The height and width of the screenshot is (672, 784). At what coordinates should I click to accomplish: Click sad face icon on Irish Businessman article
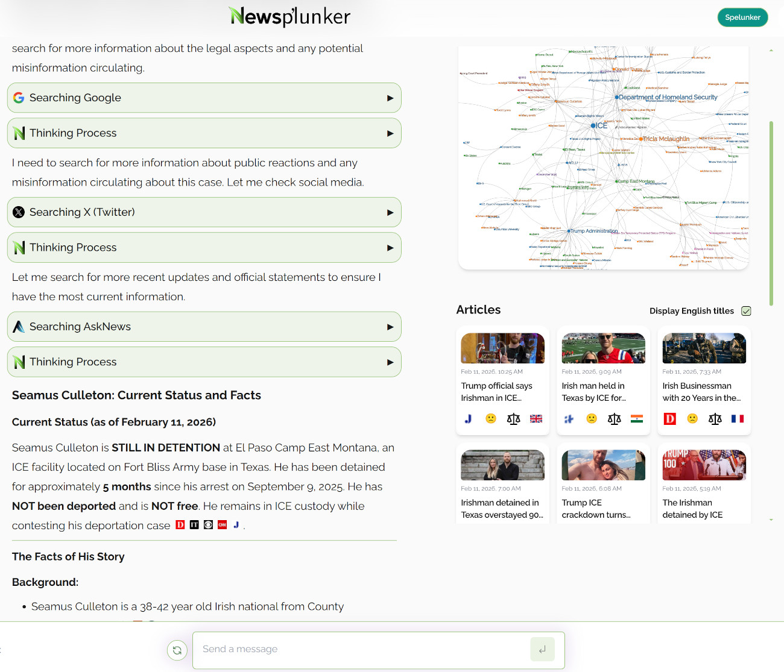click(x=692, y=418)
